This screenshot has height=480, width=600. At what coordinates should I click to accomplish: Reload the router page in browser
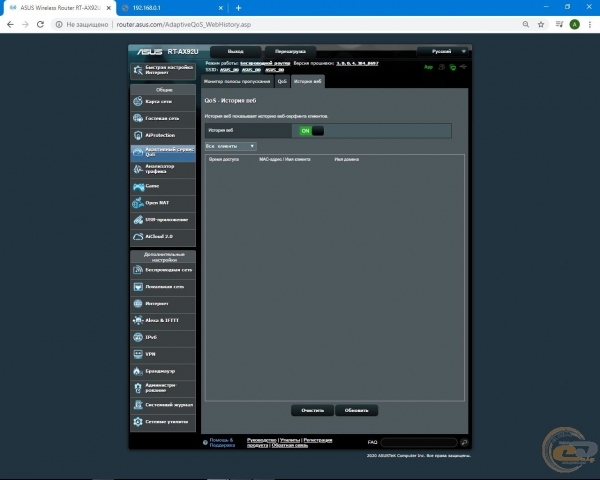(40, 24)
